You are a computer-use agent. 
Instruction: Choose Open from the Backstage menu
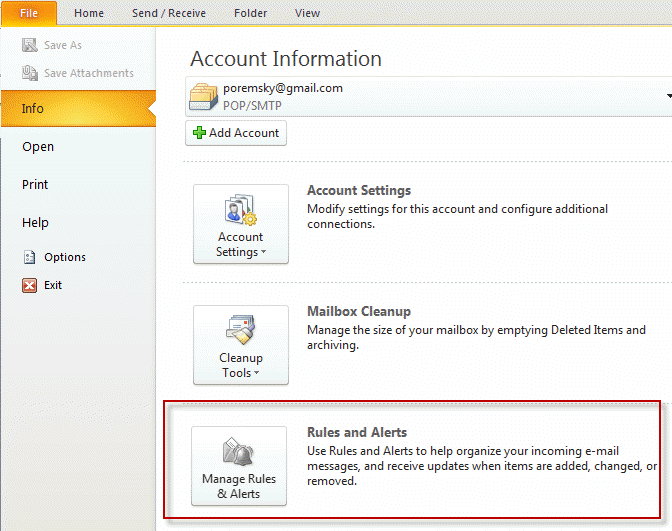(x=38, y=147)
